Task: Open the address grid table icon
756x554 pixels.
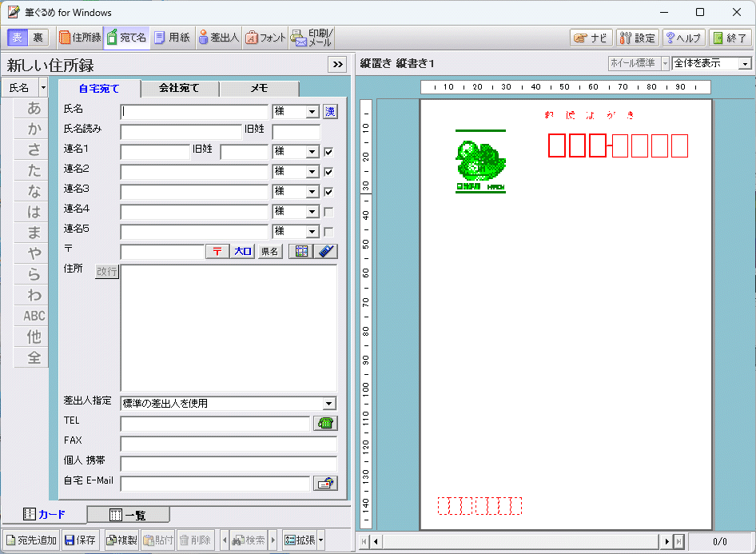Action: coord(301,251)
